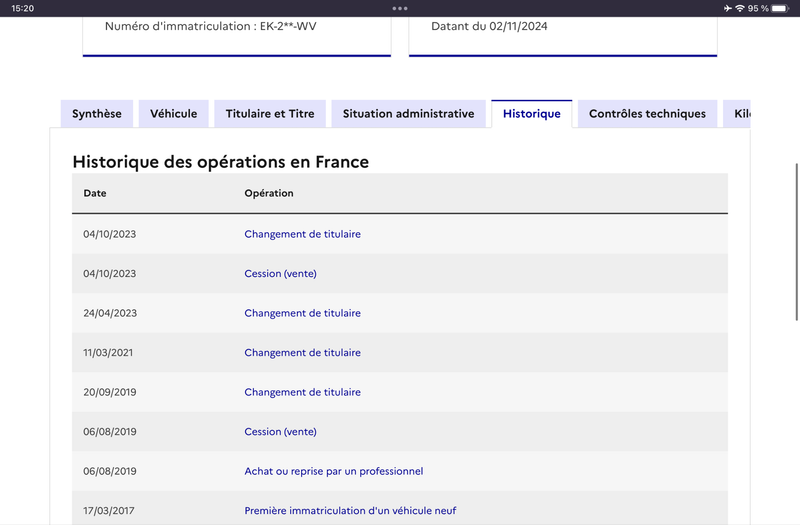The image size is (800, 525).
Task: Click the vertical page scrollbar
Action: [797, 242]
